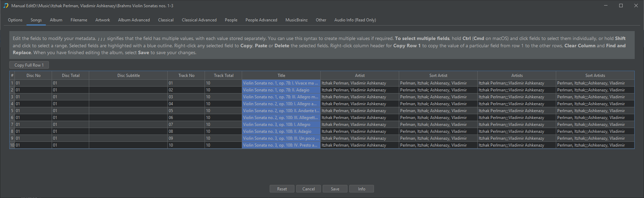Click the Track No column header
The height and width of the screenshot is (198, 644).
tap(186, 76)
